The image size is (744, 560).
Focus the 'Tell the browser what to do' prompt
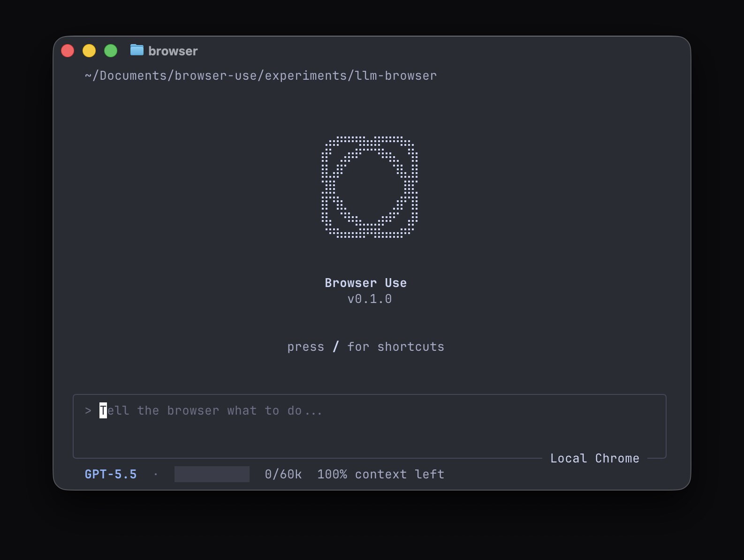[x=369, y=426]
